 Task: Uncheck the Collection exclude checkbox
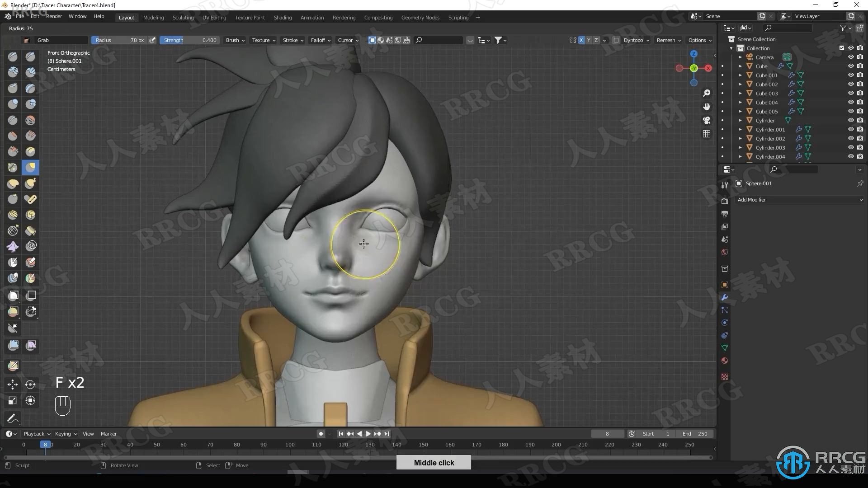(842, 48)
